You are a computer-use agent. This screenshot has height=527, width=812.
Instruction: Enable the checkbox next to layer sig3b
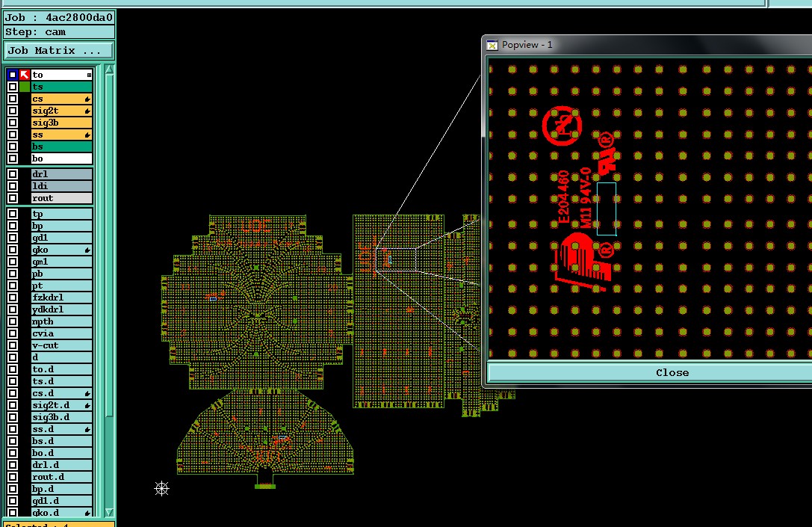click(x=13, y=123)
